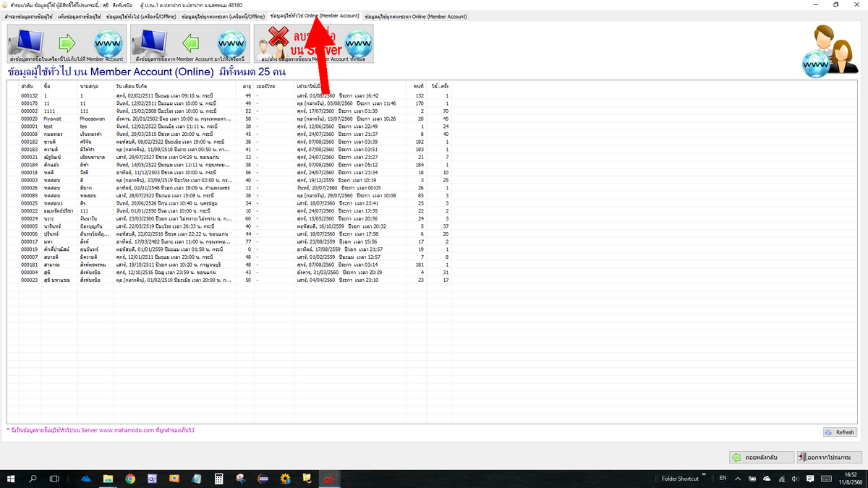
Task: Switch to the first (เครื่องนี้/Offline) tab
Action: [140, 16]
